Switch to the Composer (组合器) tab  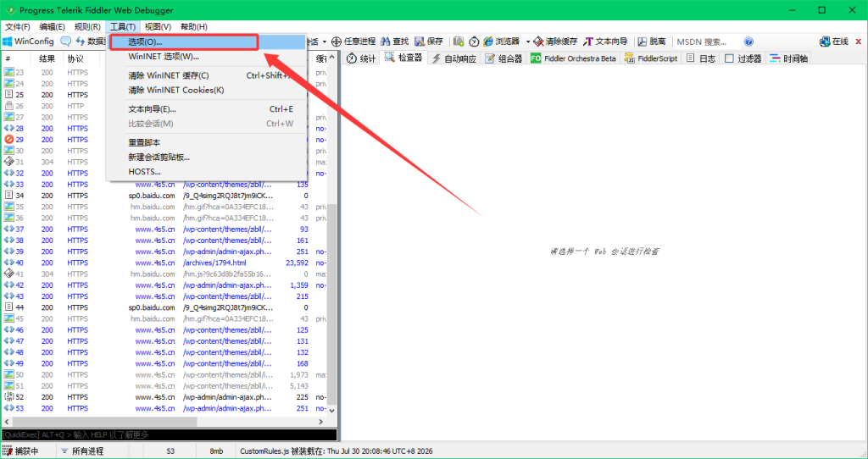504,58
